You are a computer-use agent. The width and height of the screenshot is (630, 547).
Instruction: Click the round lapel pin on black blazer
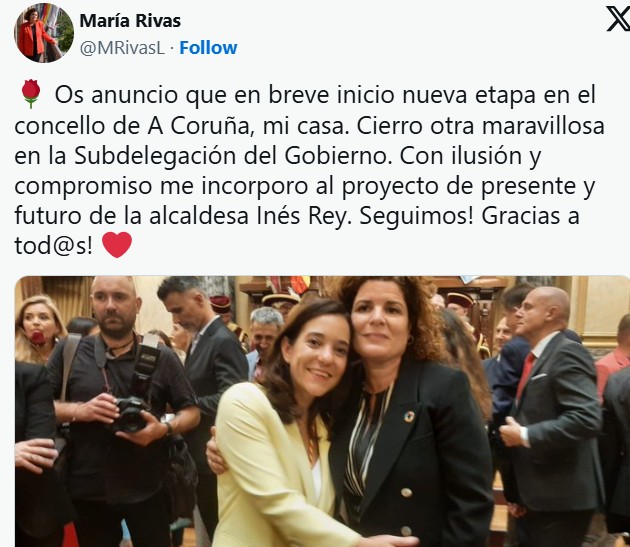coord(409,417)
